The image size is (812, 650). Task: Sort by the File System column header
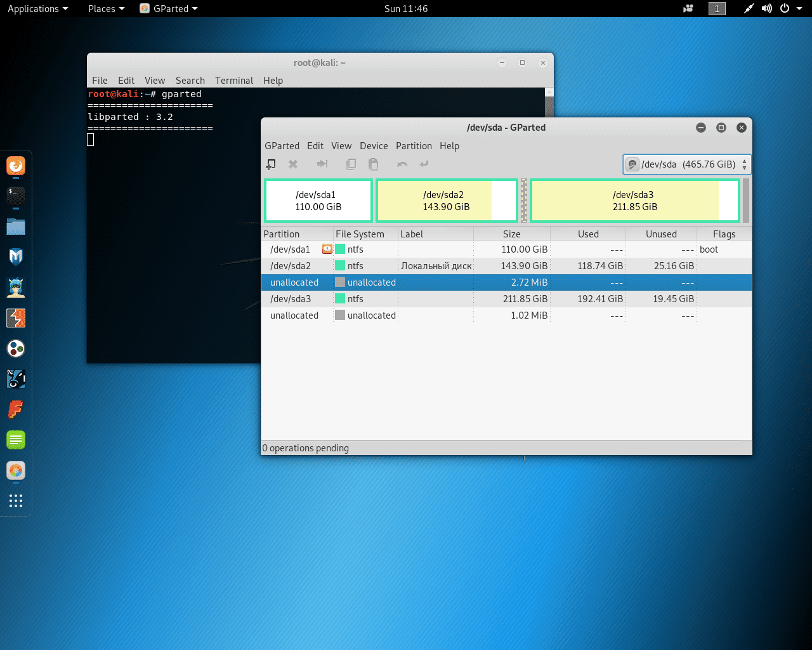tap(360, 234)
